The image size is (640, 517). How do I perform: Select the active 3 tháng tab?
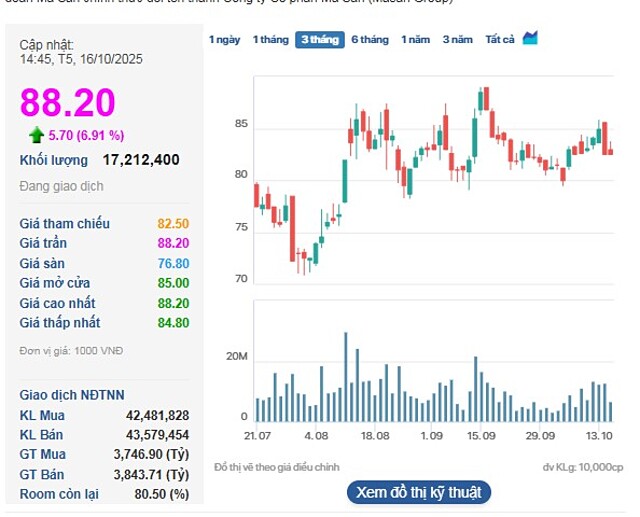(x=320, y=39)
